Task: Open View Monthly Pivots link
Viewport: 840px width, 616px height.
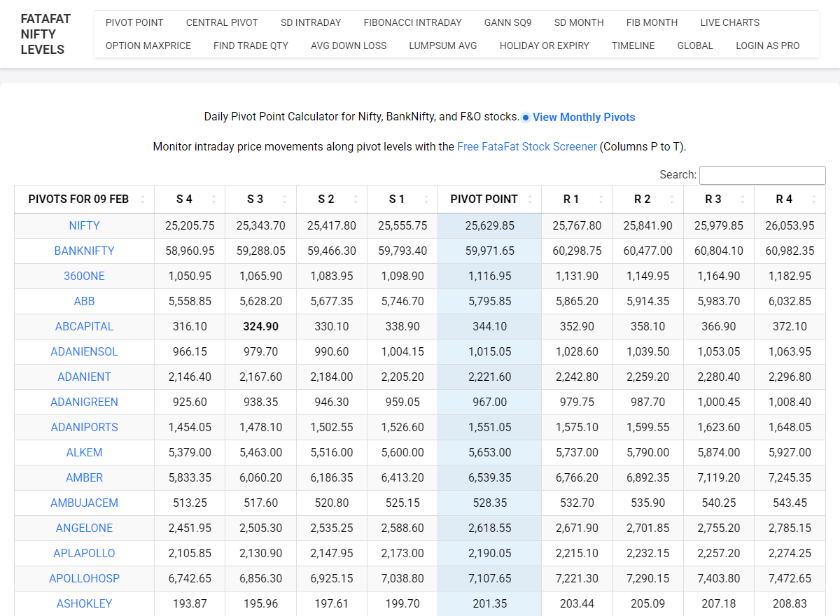Action: click(584, 118)
